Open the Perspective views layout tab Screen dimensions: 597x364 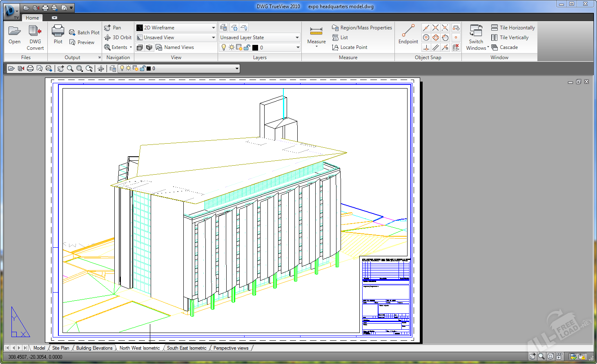click(x=231, y=348)
